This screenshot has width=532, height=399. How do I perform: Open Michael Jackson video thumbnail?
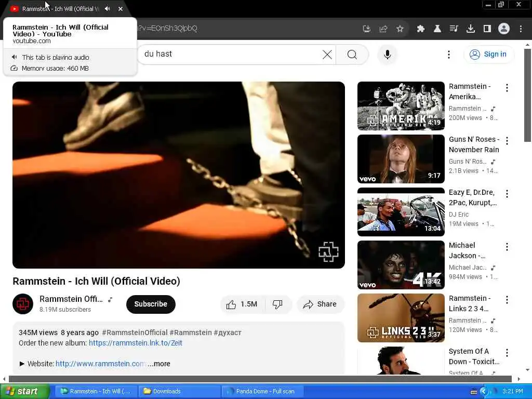click(x=401, y=264)
